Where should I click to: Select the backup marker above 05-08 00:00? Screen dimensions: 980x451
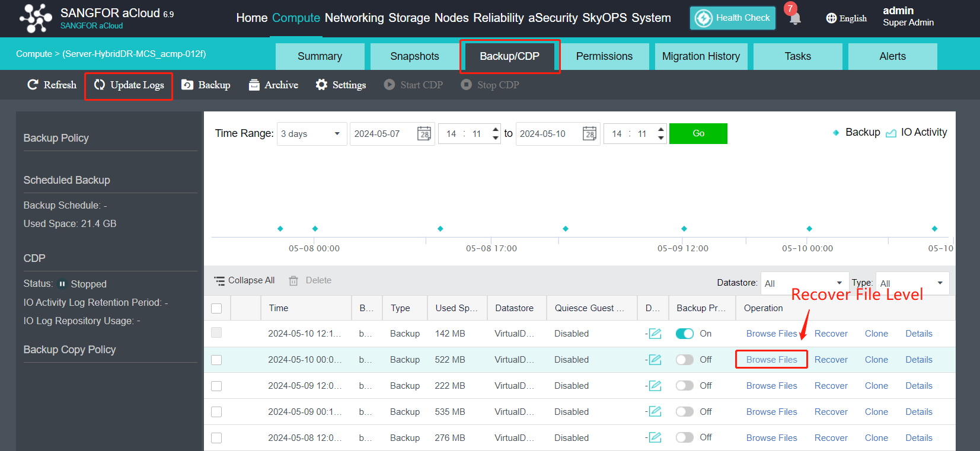tap(315, 229)
